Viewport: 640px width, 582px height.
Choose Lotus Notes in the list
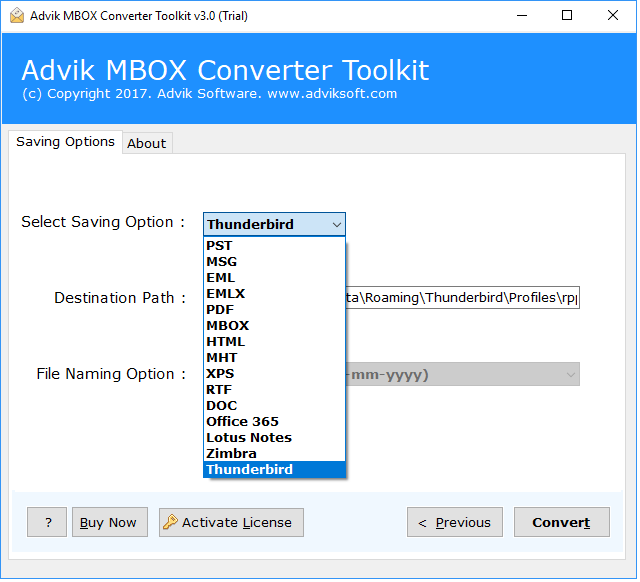pos(276,439)
